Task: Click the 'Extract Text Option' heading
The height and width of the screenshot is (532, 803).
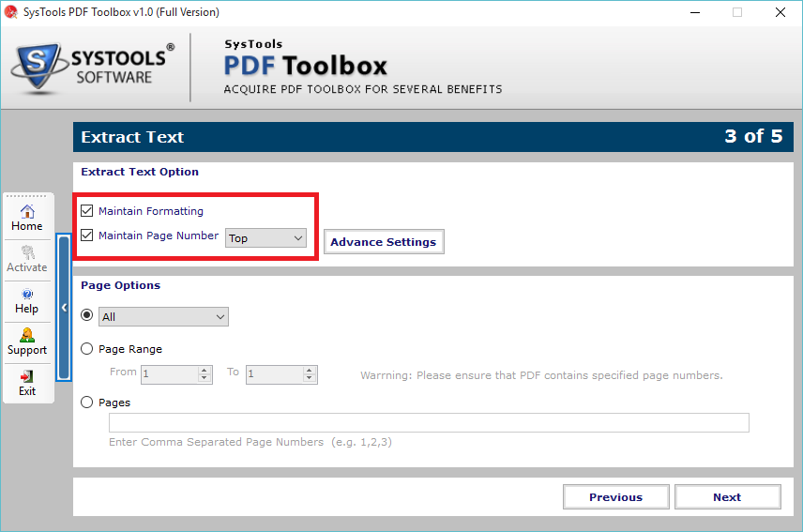Action: (140, 172)
